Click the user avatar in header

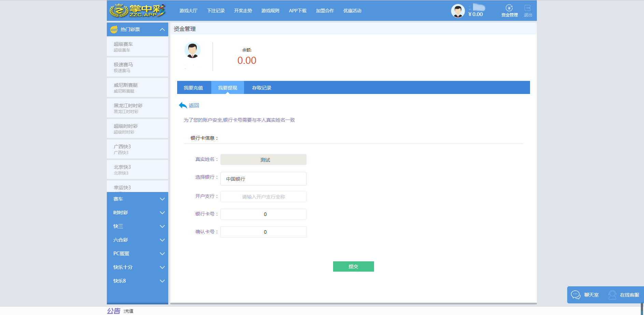pos(458,11)
